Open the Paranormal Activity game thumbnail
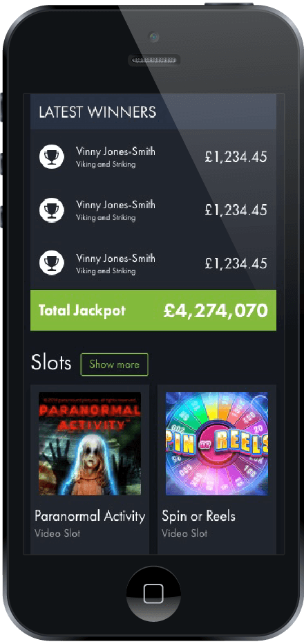Viewport: 304px width, 644px height. point(90,443)
